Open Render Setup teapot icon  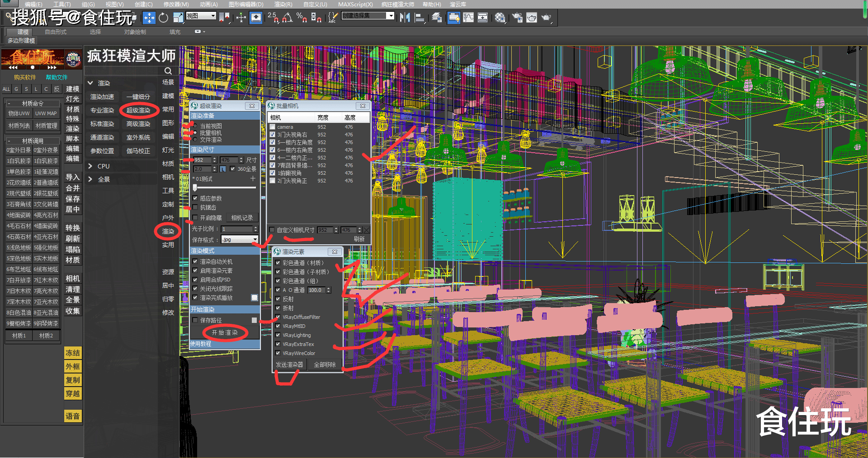517,18
